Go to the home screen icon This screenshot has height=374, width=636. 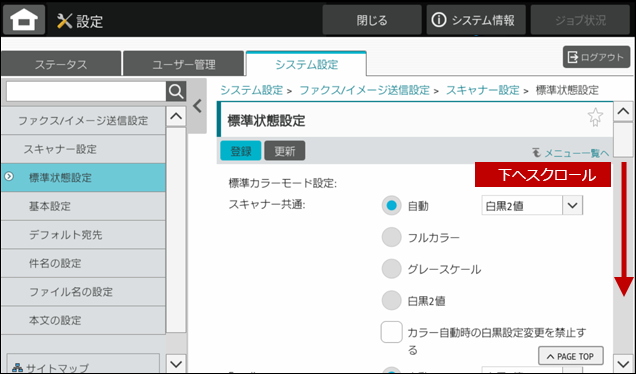pyautogui.click(x=24, y=19)
